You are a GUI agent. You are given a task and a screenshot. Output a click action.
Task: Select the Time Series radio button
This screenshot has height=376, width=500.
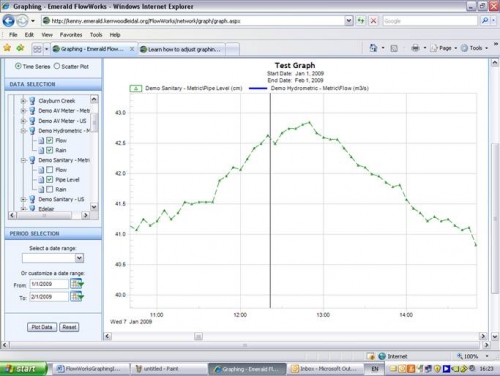click(18, 66)
